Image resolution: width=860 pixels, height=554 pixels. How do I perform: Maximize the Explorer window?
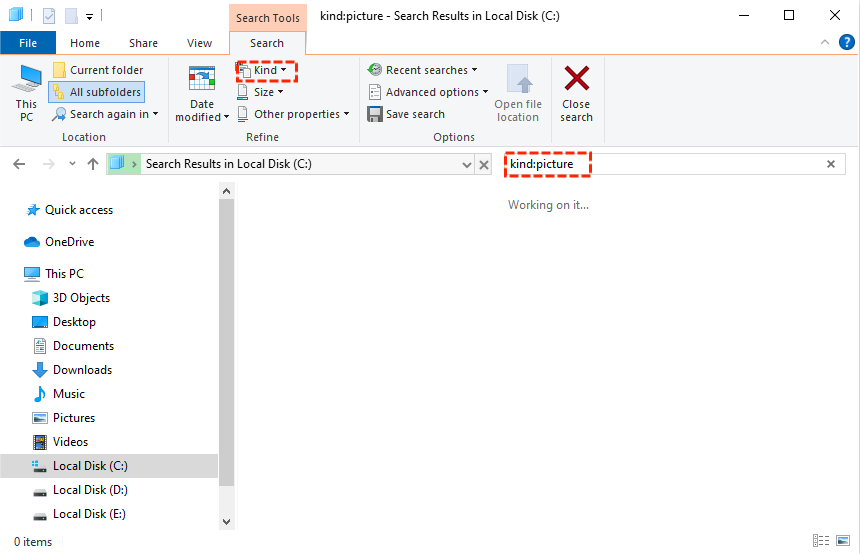tap(789, 15)
